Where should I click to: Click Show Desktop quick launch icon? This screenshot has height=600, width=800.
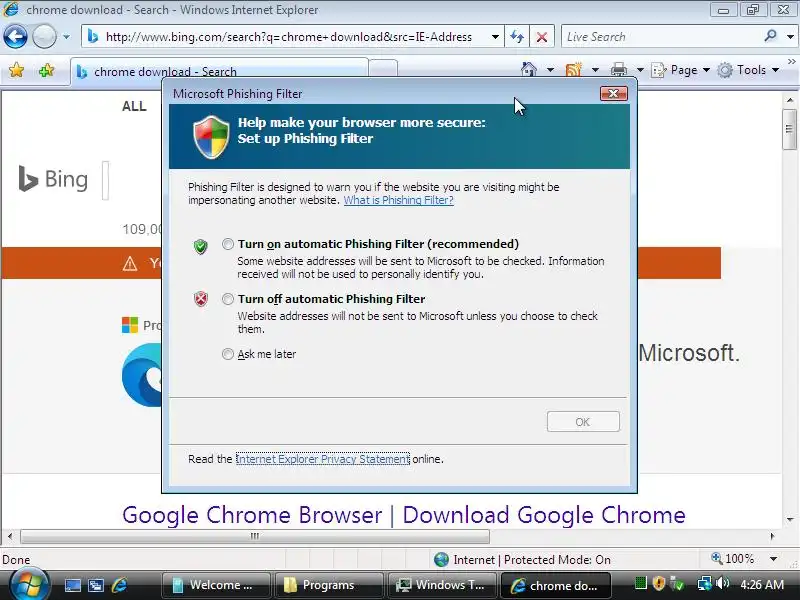pyautogui.click(x=72, y=585)
